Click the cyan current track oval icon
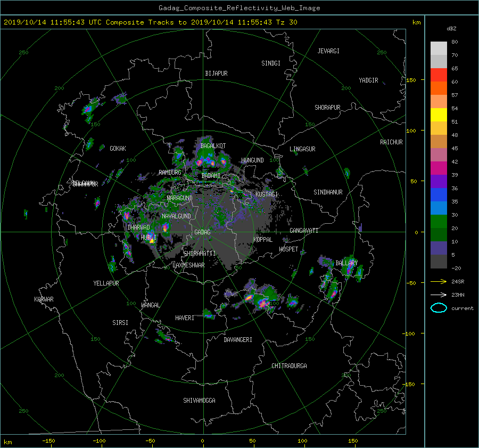Image resolution: width=479 pixels, height=448 pixels. pos(439,308)
